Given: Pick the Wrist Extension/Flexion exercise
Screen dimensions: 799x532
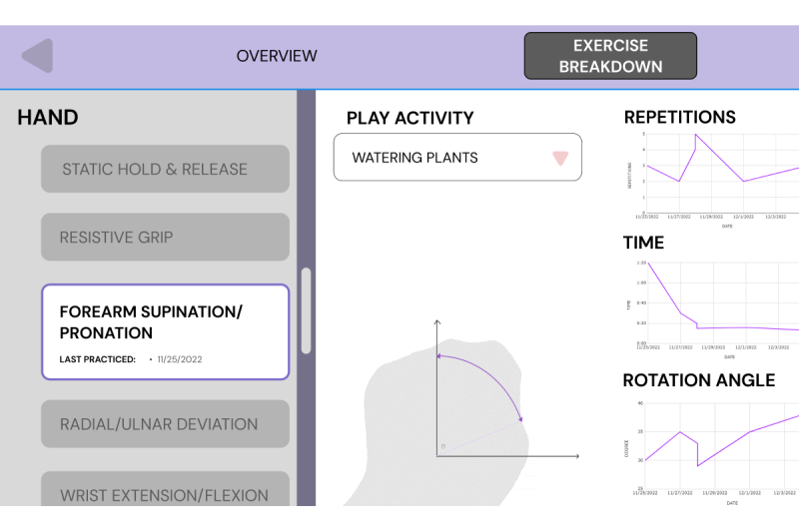Looking at the screenshot, I should (x=165, y=489).
